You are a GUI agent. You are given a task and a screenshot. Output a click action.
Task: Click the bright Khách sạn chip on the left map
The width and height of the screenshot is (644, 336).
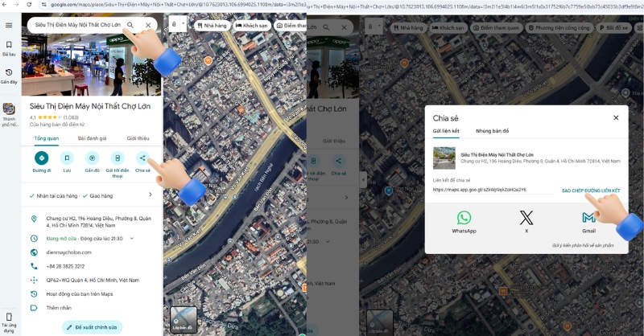[252, 26]
